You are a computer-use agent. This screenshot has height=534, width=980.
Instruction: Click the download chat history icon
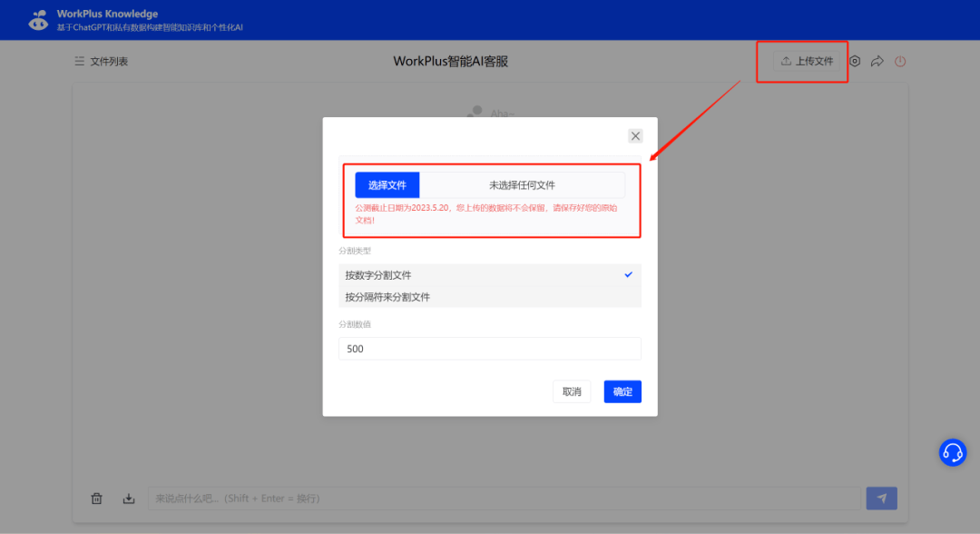pos(128,498)
